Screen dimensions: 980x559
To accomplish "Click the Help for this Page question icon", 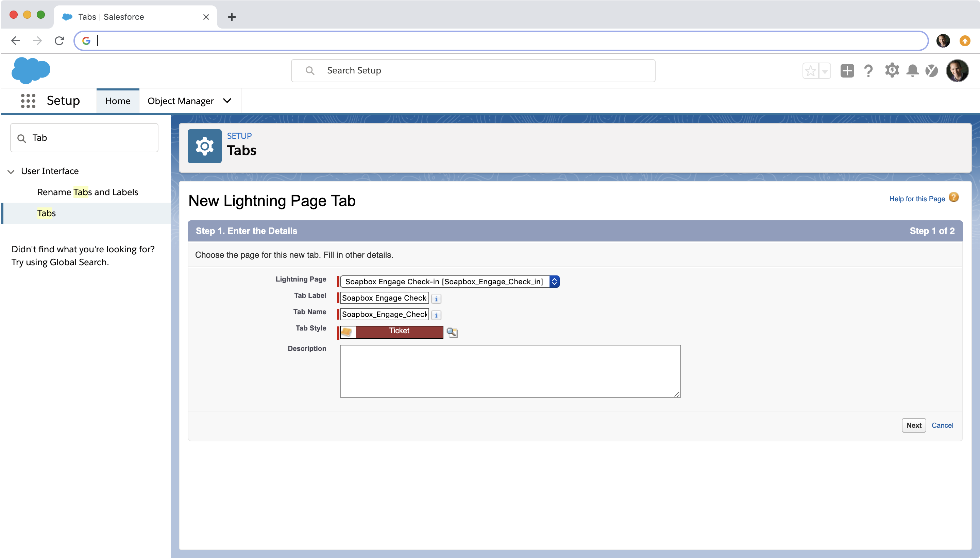I will [x=953, y=197].
